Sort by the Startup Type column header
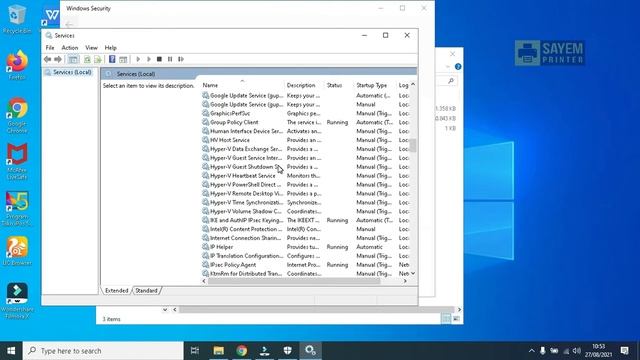 [x=375, y=85]
